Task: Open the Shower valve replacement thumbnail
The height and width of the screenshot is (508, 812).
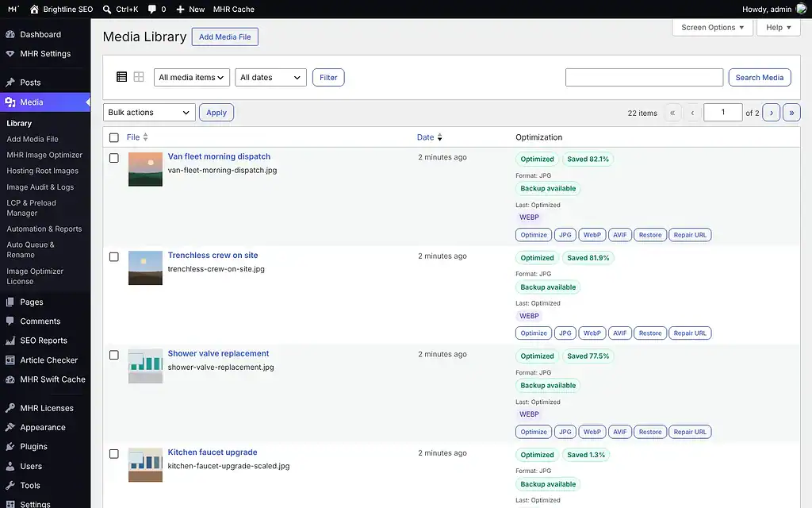Action: click(146, 366)
